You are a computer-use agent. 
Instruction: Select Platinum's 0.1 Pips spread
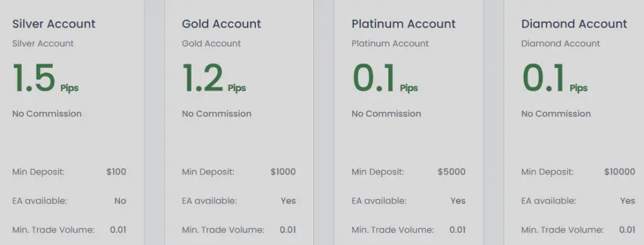[385, 78]
